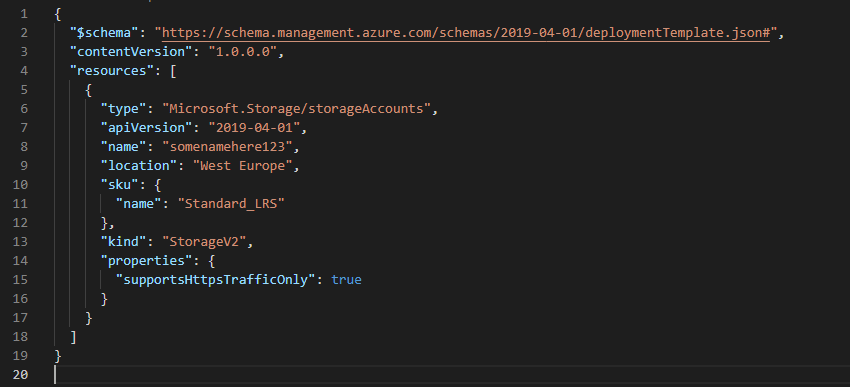The image size is (850, 387).
Task: Click the "type" key on line 6
Action: [124, 109]
